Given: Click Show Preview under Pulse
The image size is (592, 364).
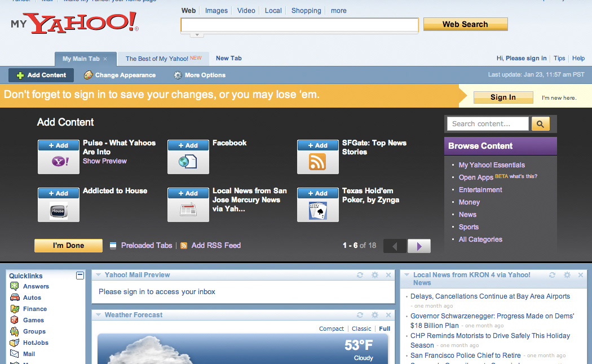Looking at the screenshot, I should 104,161.
